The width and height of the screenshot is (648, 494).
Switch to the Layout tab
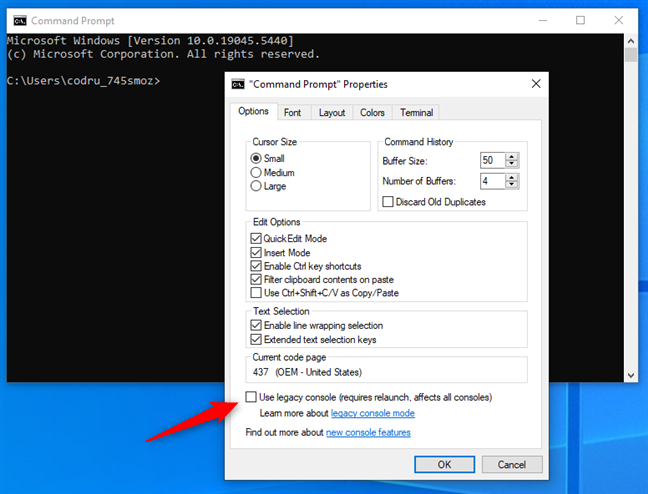point(332,112)
